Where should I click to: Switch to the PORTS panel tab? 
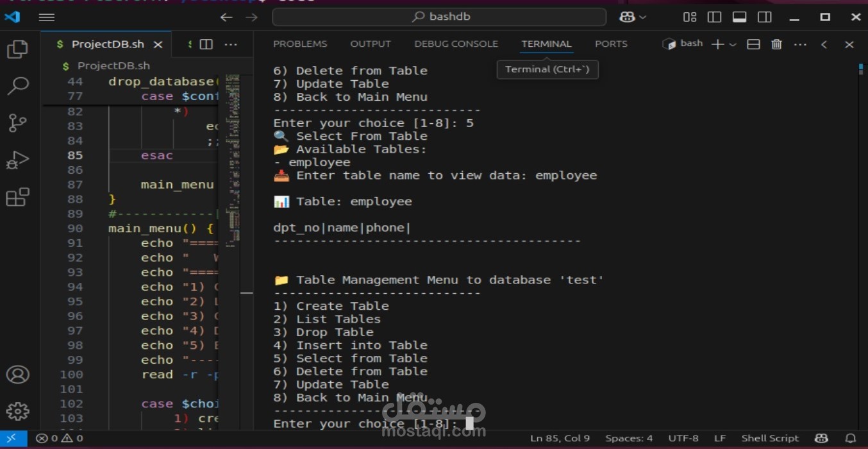611,44
